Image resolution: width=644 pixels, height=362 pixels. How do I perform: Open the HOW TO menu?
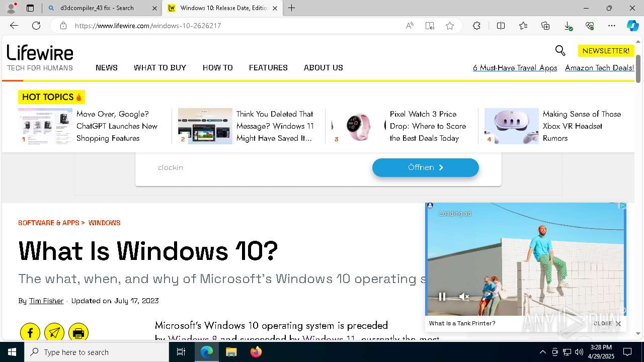[x=218, y=67]
